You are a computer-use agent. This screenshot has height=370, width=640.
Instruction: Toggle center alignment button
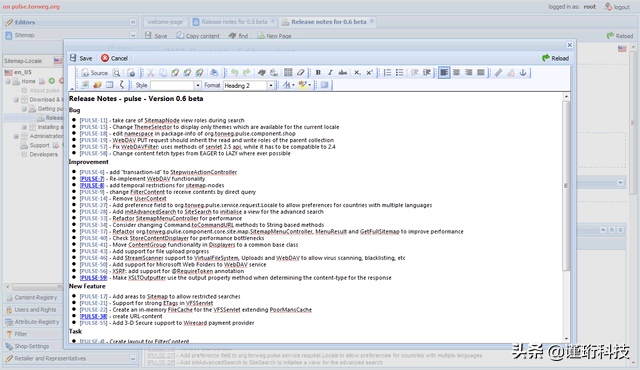456,73
